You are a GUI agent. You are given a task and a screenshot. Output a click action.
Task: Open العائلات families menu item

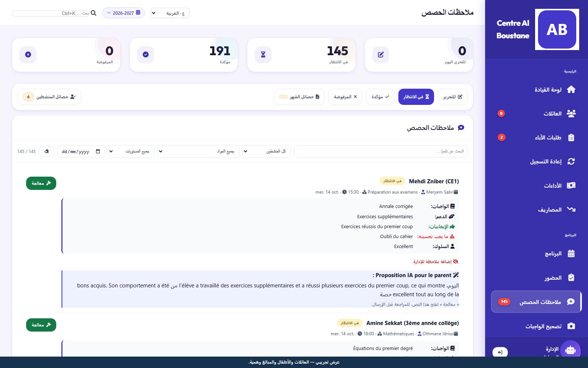click(x=537, y=114)
